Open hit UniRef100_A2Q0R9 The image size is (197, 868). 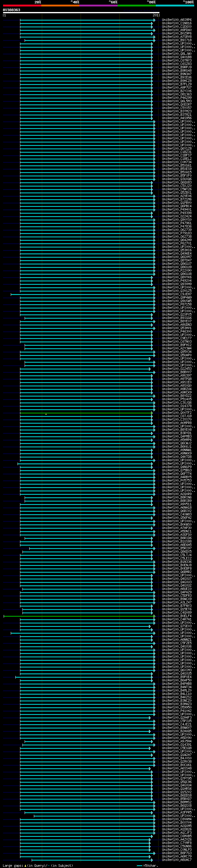tap(176, 494)
